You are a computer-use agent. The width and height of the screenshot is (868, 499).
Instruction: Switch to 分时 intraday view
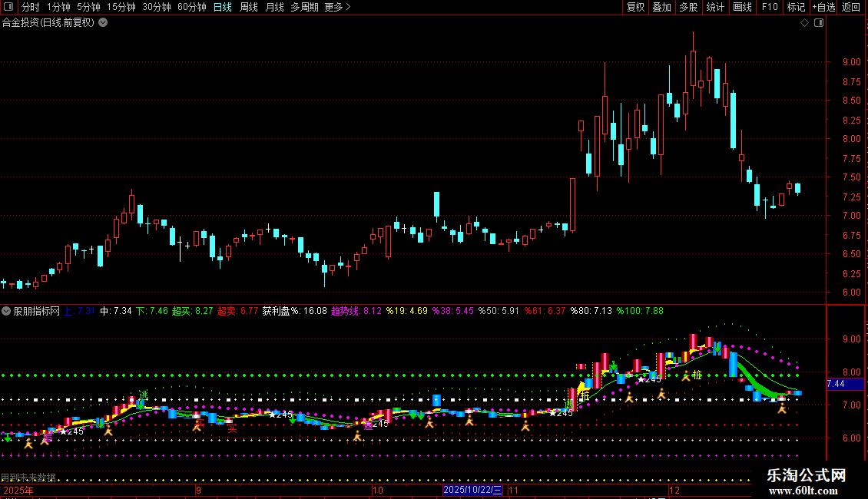(x=31, y=7)
